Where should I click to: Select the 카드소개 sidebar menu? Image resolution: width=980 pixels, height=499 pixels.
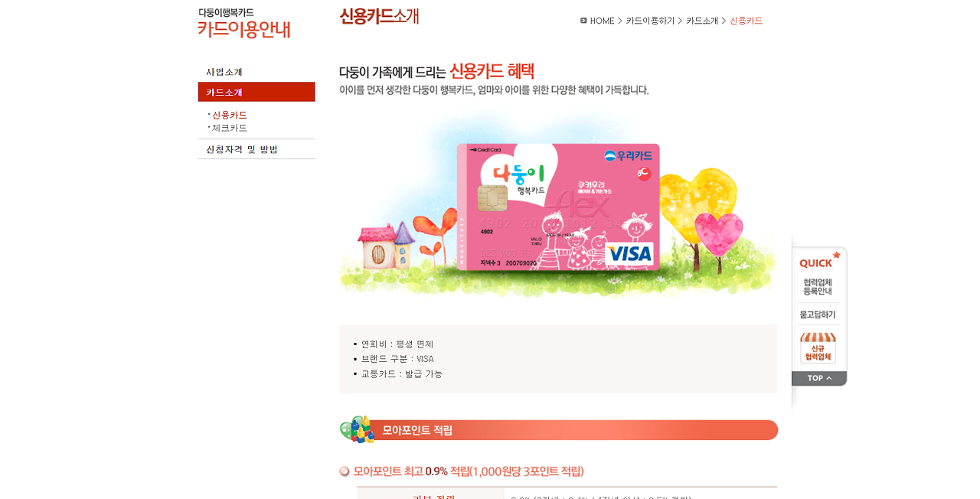pos(256,92)
